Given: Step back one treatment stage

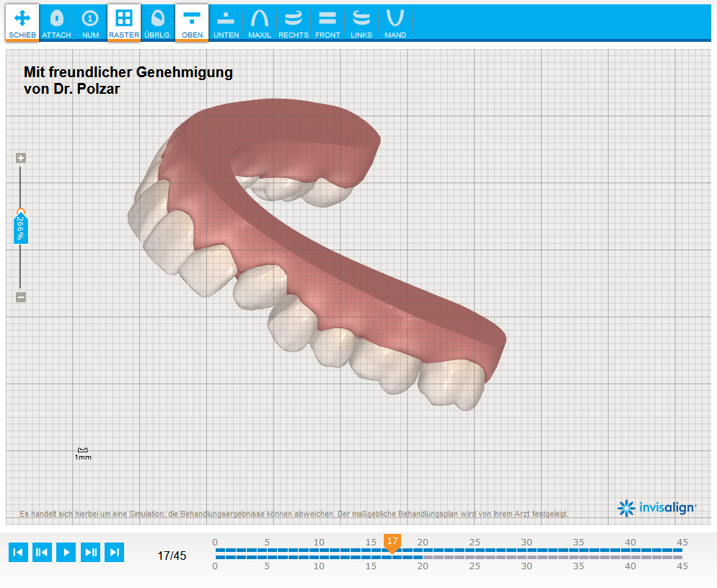Looking at the screenshot, I should pos(42,553).
